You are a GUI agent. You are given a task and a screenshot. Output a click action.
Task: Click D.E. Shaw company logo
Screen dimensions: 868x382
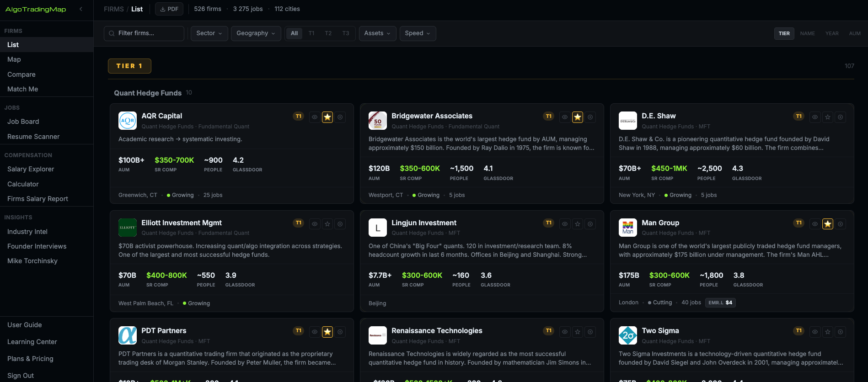click(628, 121)
